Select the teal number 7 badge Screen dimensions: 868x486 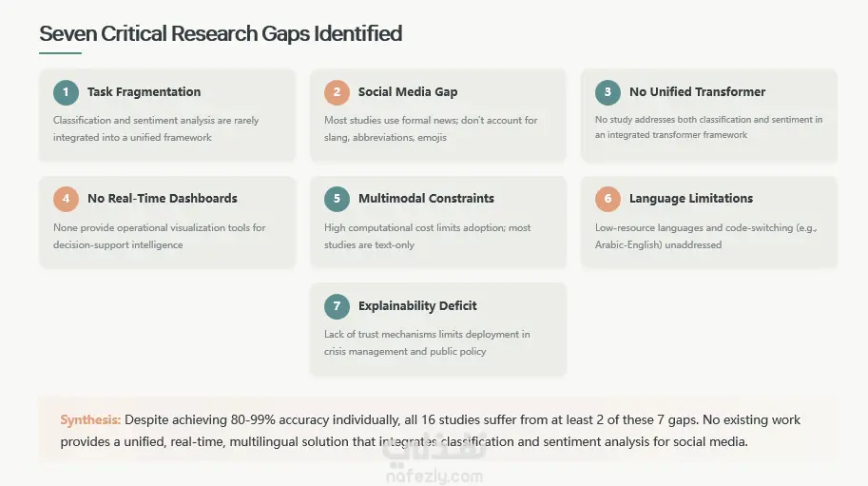pyautogui.click(x=337, y=306)
